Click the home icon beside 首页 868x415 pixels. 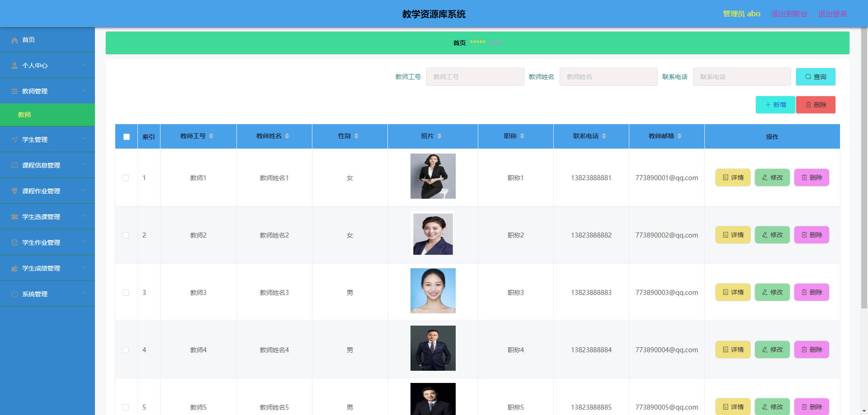pos(14,40)
